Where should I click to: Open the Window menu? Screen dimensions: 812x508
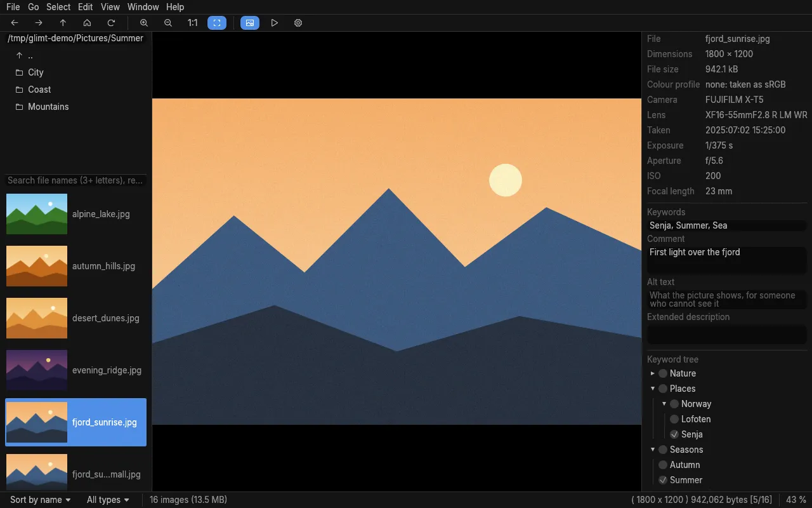coord(143,7)
